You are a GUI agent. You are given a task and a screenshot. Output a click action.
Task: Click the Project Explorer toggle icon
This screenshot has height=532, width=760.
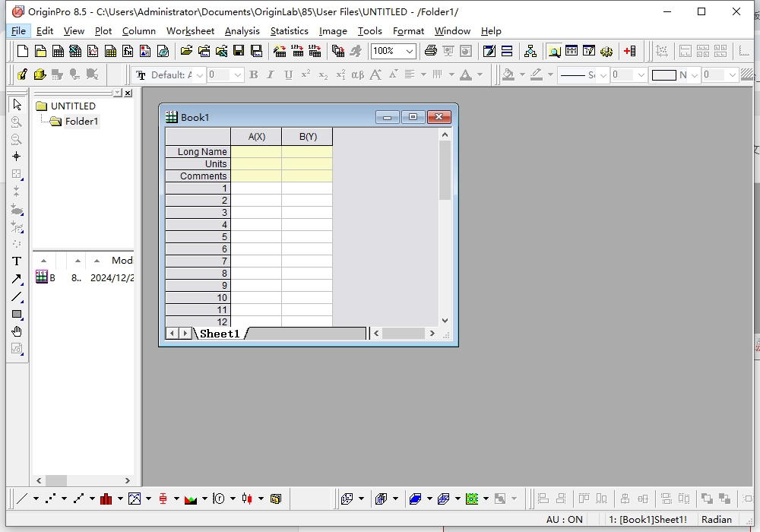554,51
